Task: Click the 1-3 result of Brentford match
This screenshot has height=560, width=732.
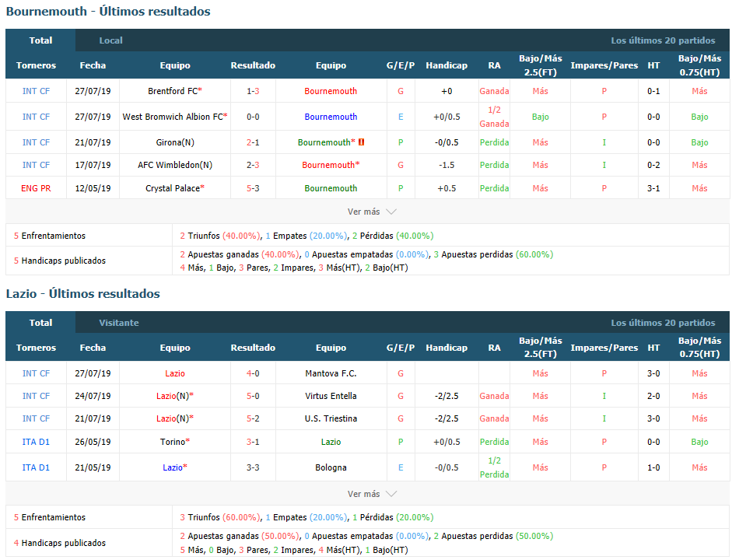Action: [253, 91]
